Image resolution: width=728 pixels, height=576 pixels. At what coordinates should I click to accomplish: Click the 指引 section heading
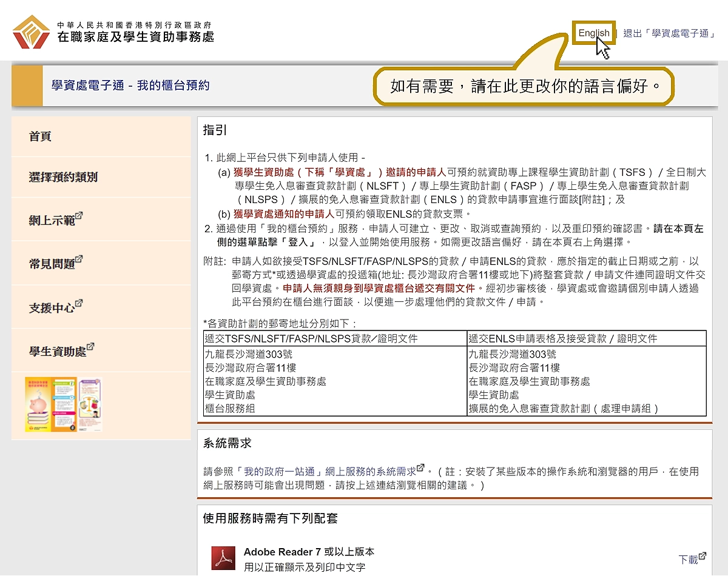pos(215,130)
